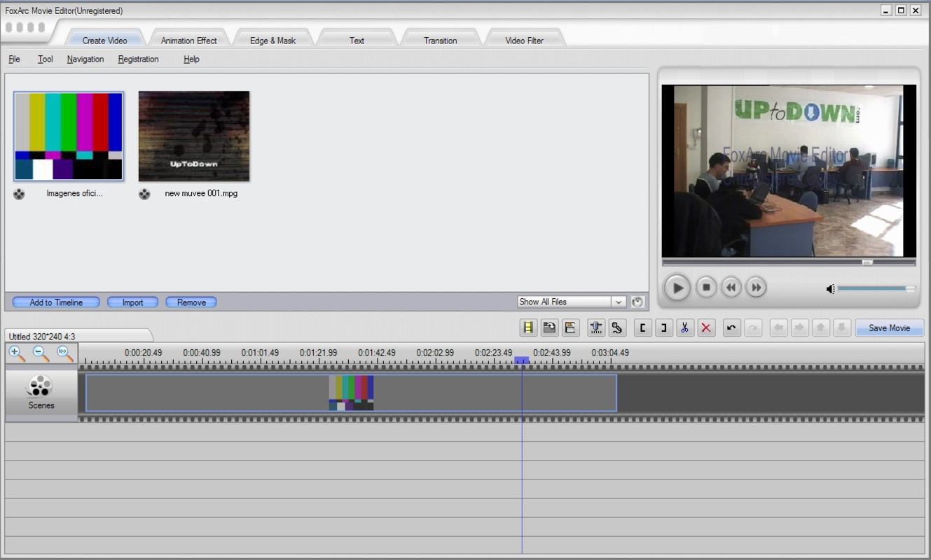931x560 pixels.
Task: Select the Transition tab
Action: click(x=441, y=40)
